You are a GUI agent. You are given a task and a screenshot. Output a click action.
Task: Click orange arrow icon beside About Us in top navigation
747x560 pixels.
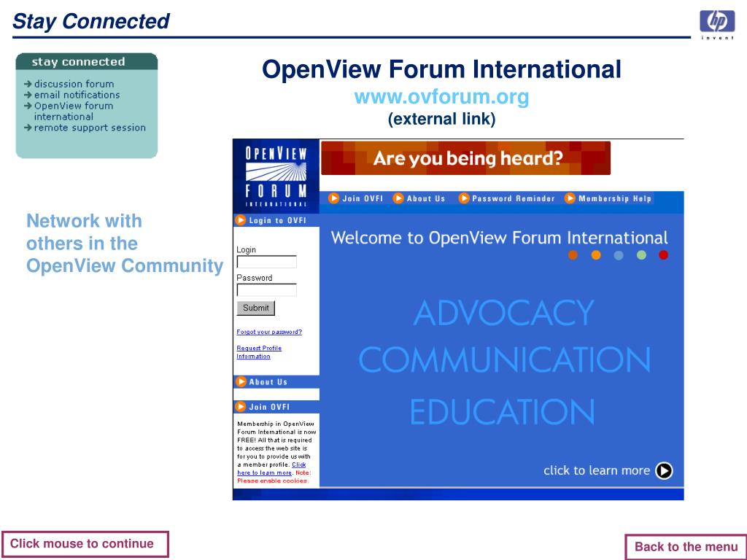tap(398, 198)
